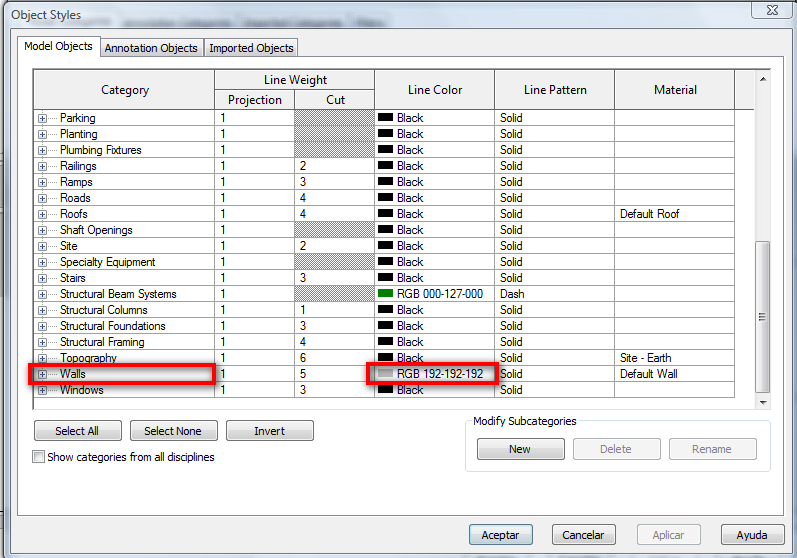Open the Parking black line color swatch
Viewport: 797px width, 558px height.
(x=385, y=117)
